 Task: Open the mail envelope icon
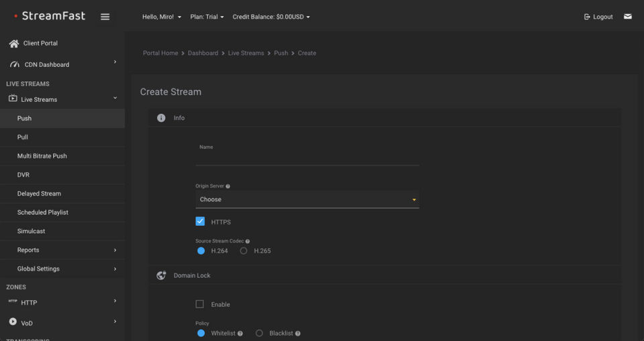628,17
